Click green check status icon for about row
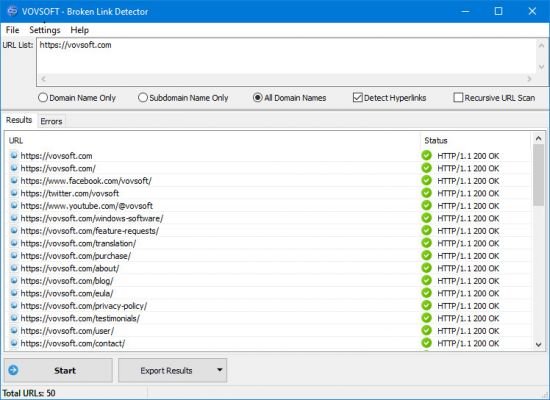The width and height of the screenshot is (550, 400). click(427, 268)
